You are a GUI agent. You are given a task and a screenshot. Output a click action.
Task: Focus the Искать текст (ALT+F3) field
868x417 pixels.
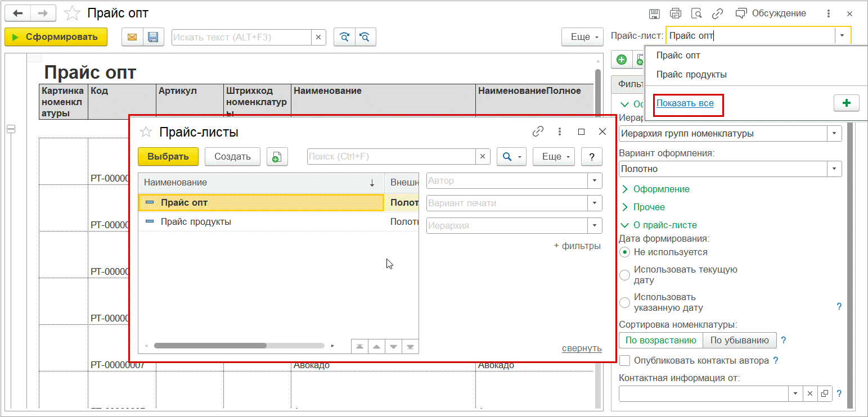click(x=241, y=37)
